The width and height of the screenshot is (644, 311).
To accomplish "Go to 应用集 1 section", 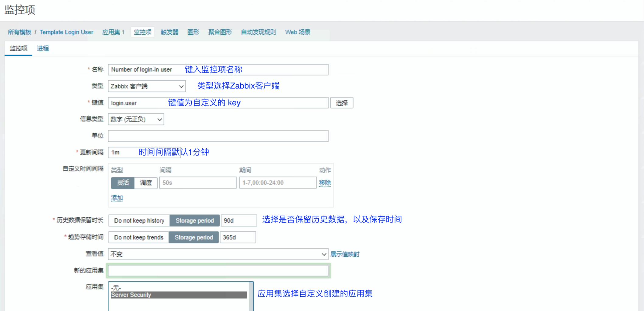I will pyautogui.click(x=113, y=32).
